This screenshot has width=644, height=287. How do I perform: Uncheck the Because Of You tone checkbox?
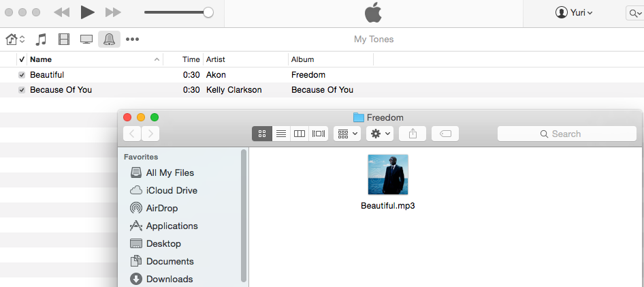22,89
